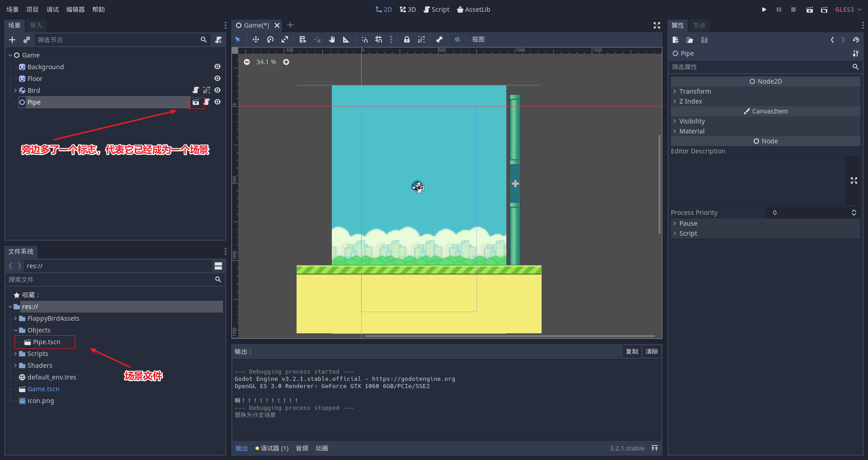Click the group children icon in toolbar
The width and height of the screenshot is (868, 460).
421,39
